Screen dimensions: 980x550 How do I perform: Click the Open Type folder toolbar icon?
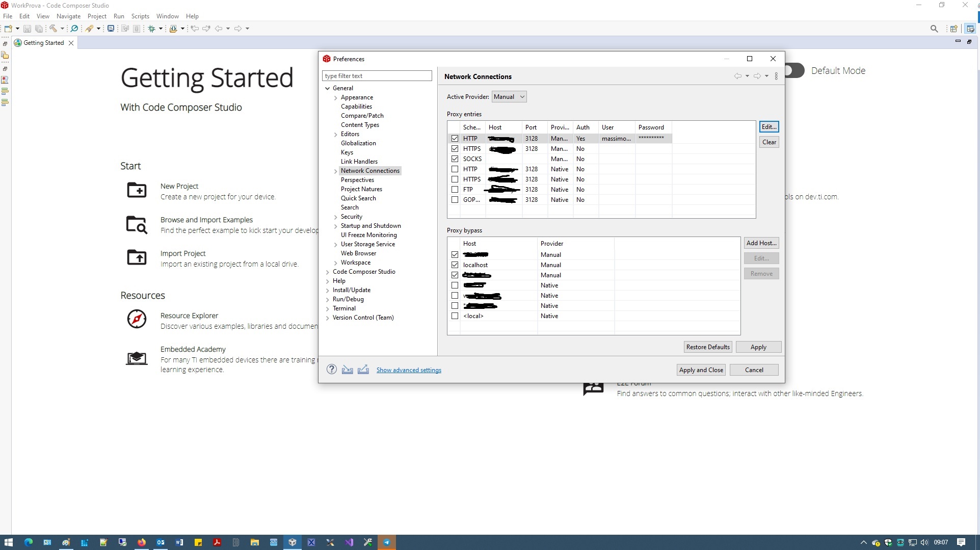pos(173,29)
